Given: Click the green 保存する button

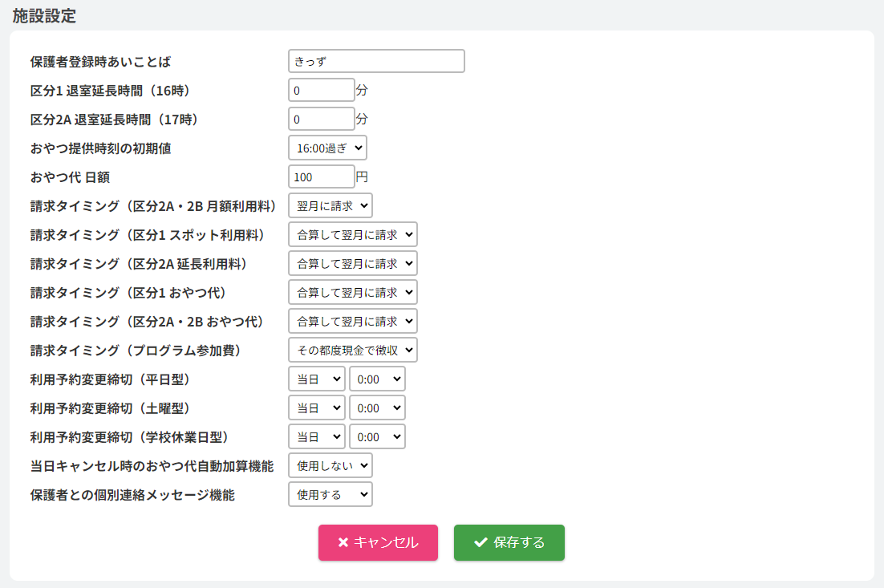Looking at the screenshot, I should (509, 542).
